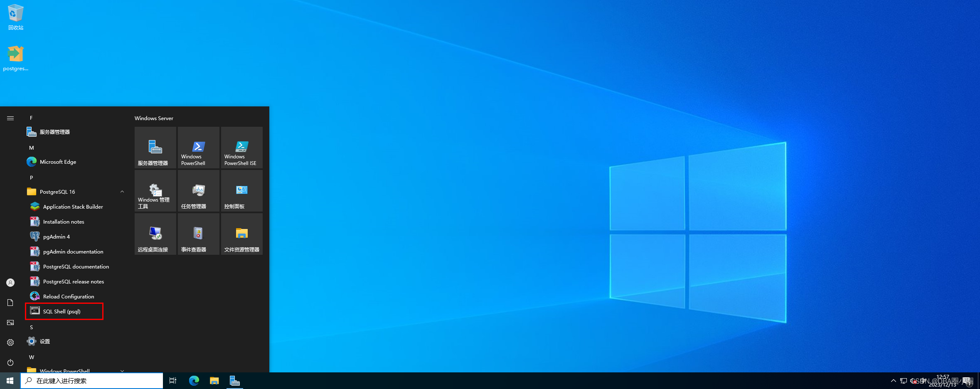980x389 pixels.
Task: Open the Remote Desktop Connection tile
Action: pos(155,234)
